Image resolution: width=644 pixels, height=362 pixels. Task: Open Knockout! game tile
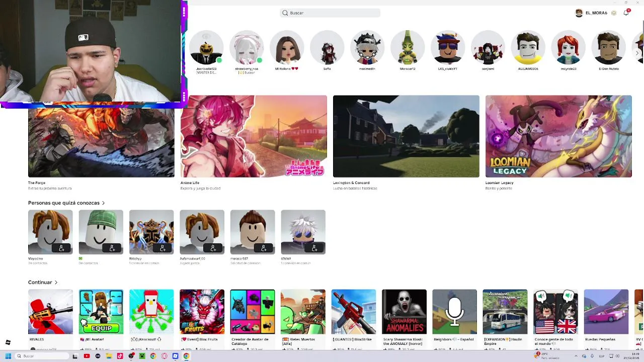coord(151,312)
